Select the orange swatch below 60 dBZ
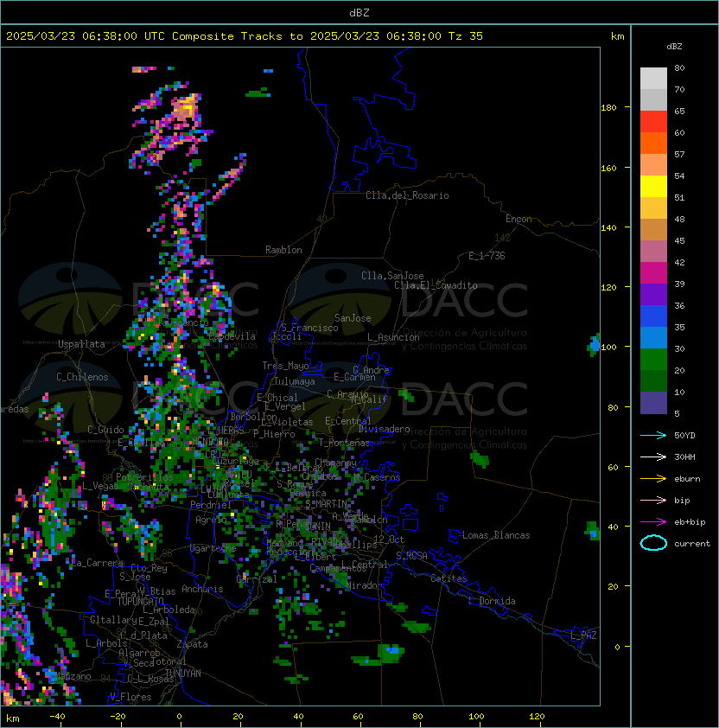 click(653, 143)
